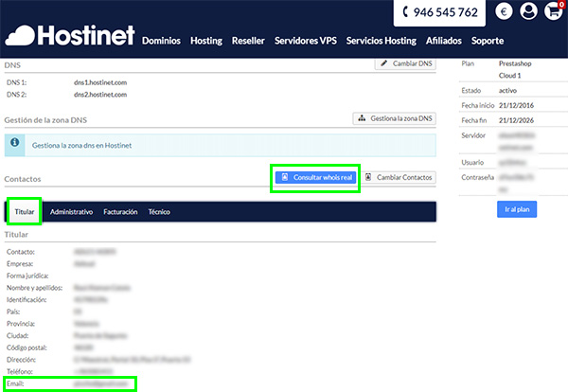Open the Servidores VPS menu
The width and height of the screenshot is (568, 392).
306,41
